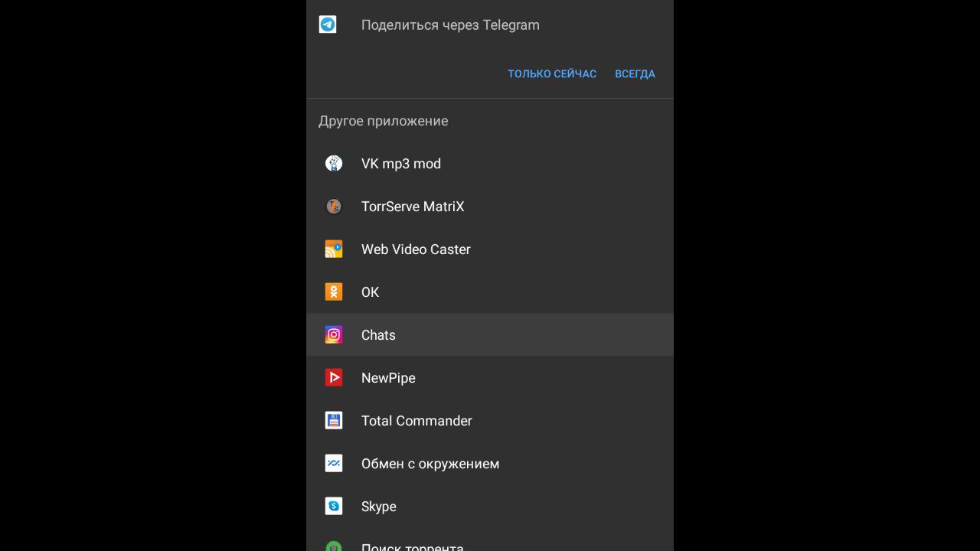The height and width of the screenshot is (551, 980).
Task: Choose ТОЛЬКО СЕЙЧАС option
Action: [x=552, y=73]
